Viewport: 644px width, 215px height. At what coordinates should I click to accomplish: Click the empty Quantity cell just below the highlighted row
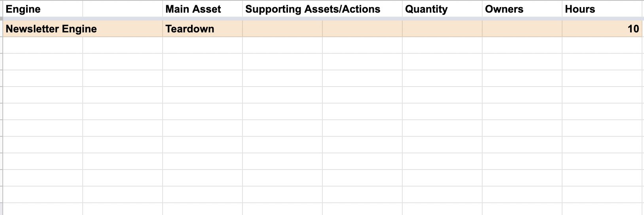(442, 45)
